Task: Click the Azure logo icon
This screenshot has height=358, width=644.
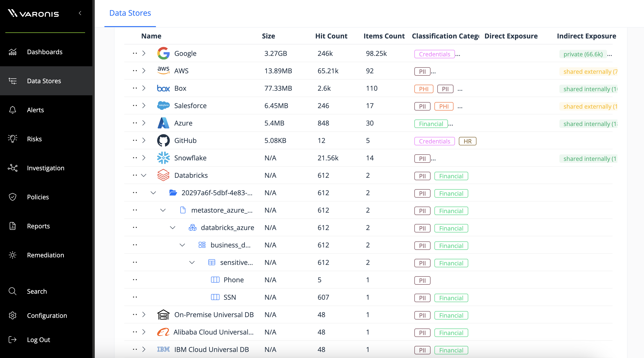Action: tap(163, 123)
